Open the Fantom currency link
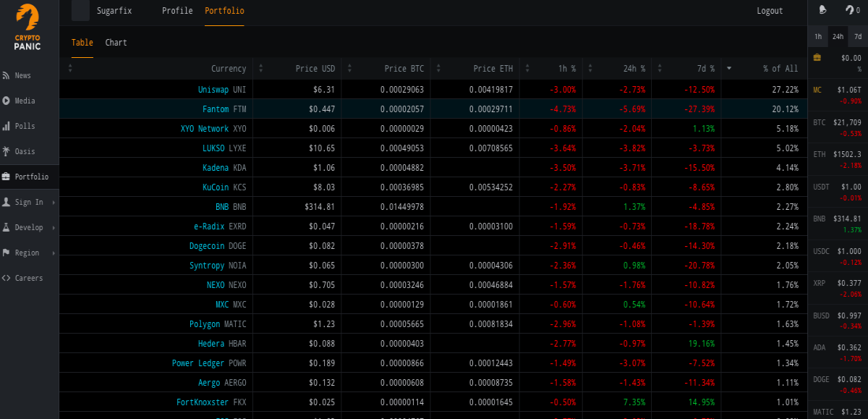 (x=216, y=109)
